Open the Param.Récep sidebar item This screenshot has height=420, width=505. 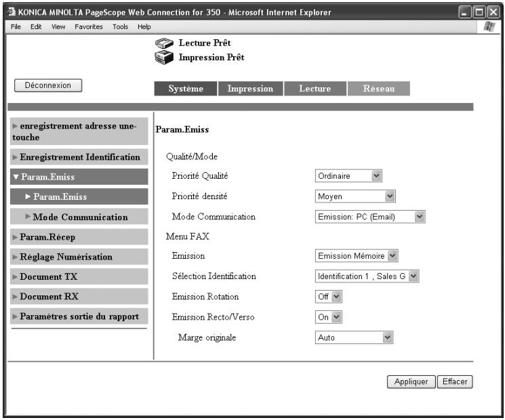[79, 237]
